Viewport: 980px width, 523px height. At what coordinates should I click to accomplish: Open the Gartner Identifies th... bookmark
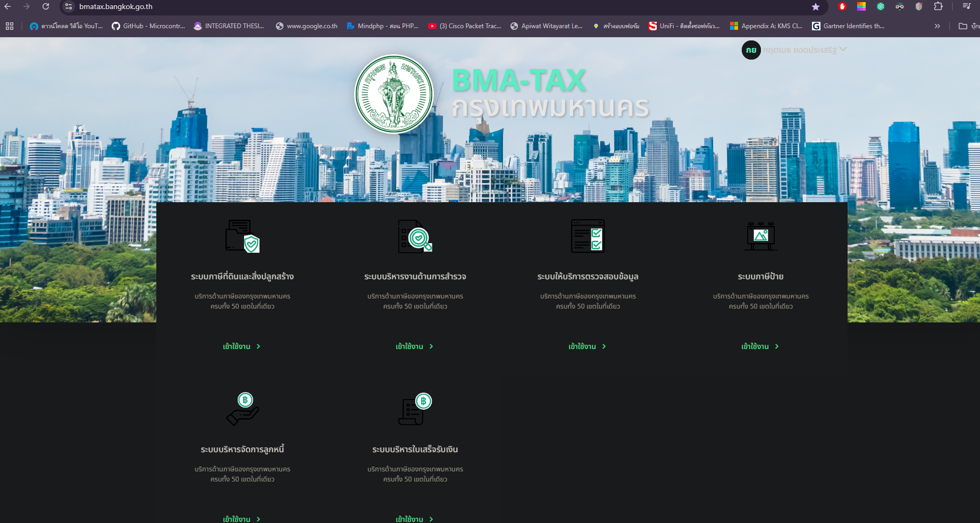[x=849, y=26]
